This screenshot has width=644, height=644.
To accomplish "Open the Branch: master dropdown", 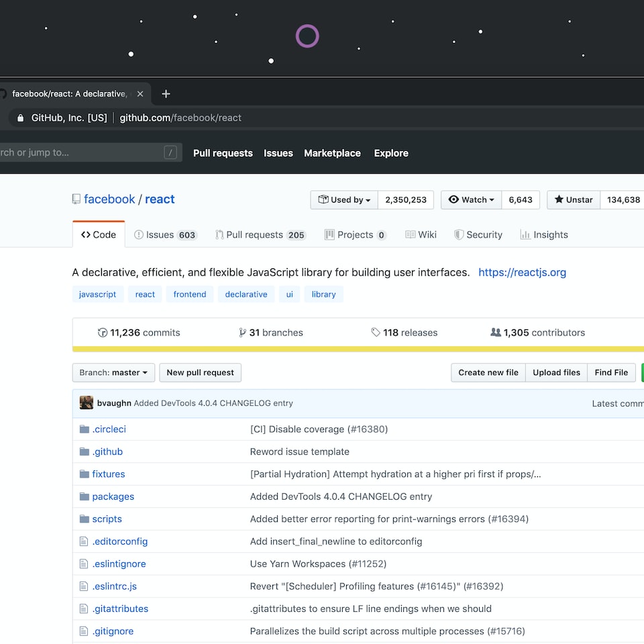I will click(x=113, y=373).
